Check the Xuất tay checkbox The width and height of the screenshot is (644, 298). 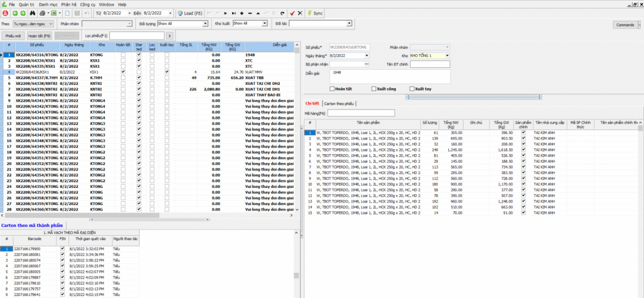[x=413, y=89]
